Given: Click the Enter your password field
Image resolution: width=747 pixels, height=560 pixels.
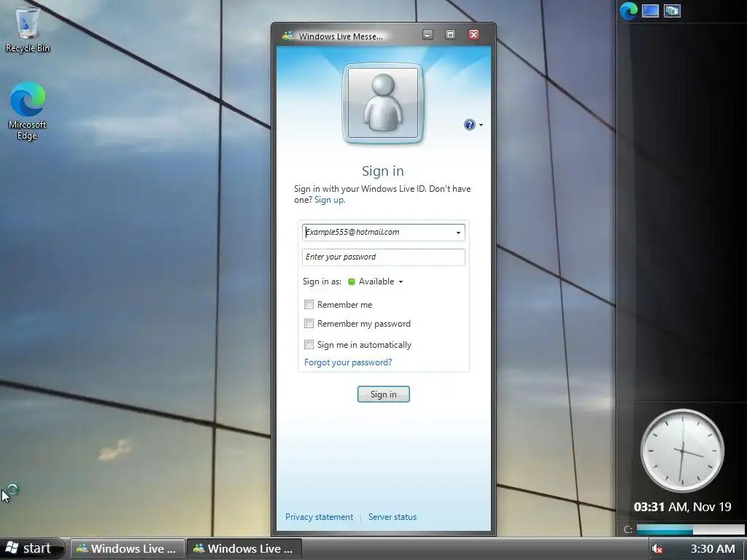Looking at the screenshot, I should pos(384,257).
